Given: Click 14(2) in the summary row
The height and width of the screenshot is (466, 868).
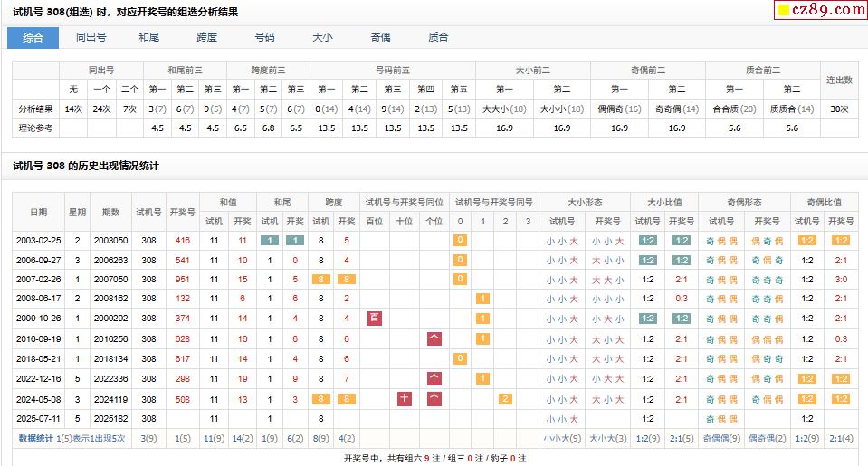Looking at the screenshot, I should (243, 438).
